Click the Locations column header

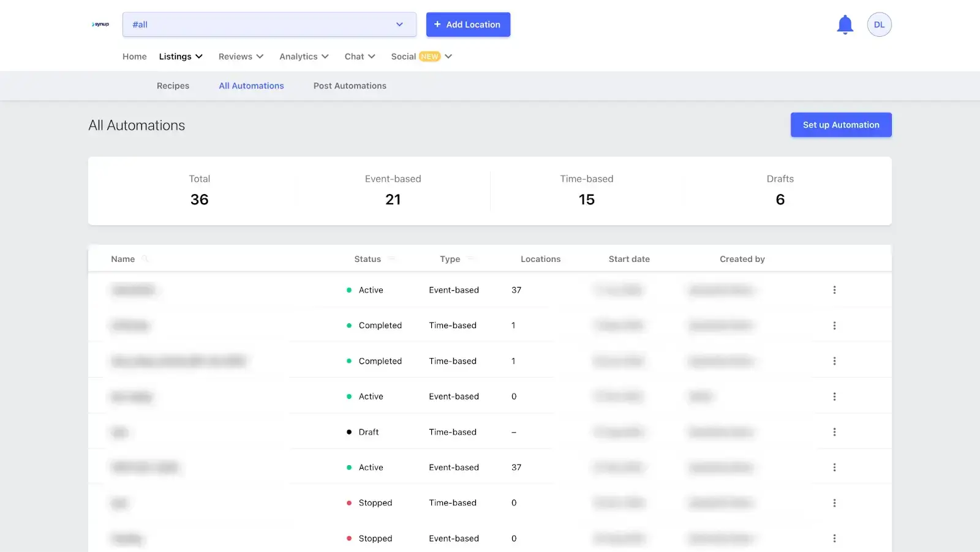[541, 259]
